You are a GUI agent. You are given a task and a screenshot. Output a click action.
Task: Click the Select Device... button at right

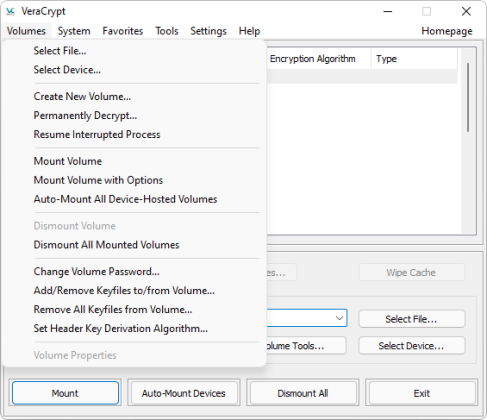pyautogui.click(x=411, y=346)
